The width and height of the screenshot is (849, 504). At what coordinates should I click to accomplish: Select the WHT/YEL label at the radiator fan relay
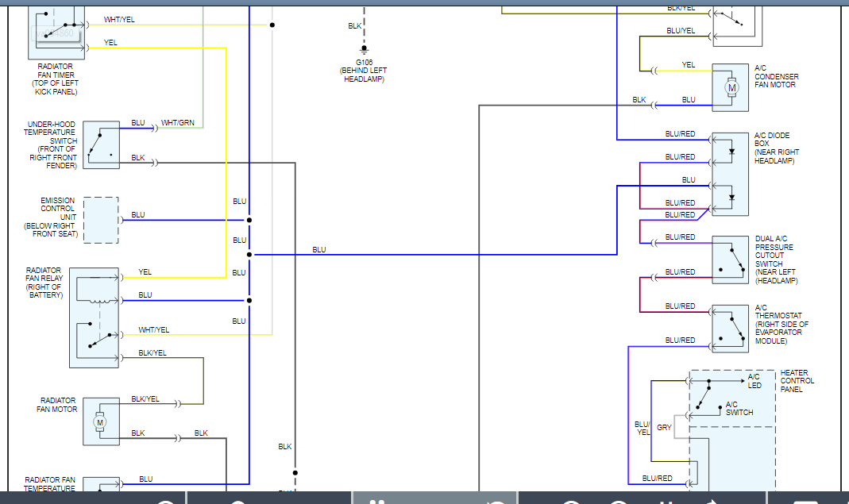click(x=154, y=329)
